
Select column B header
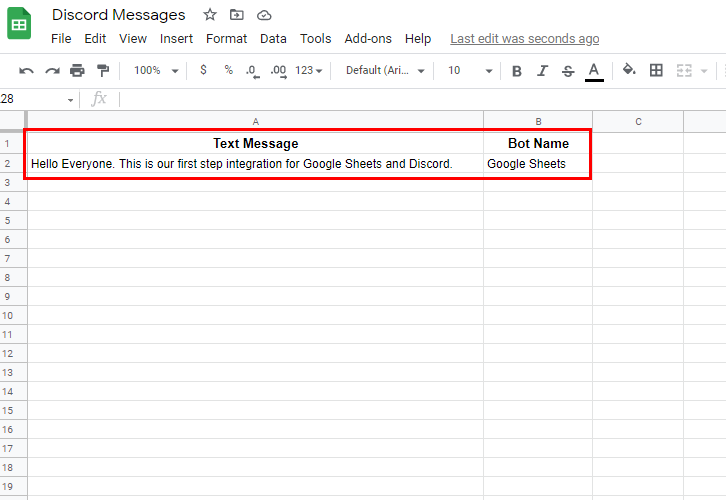538,121
